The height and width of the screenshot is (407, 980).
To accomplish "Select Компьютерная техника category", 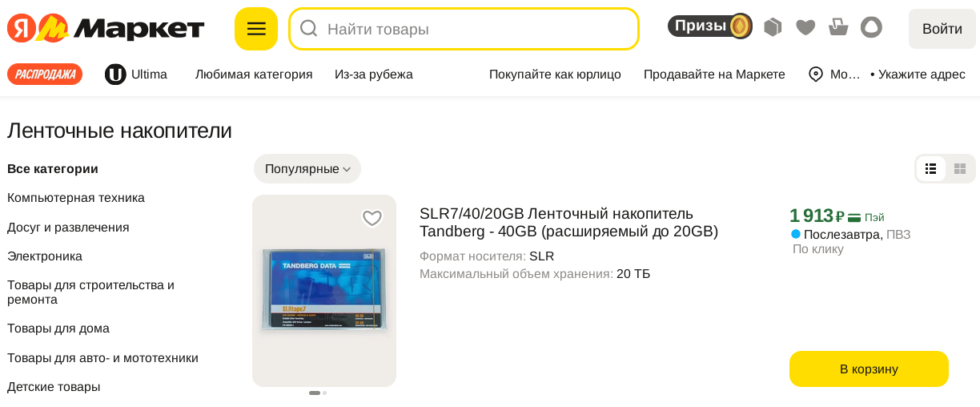I will coord(76,198).
